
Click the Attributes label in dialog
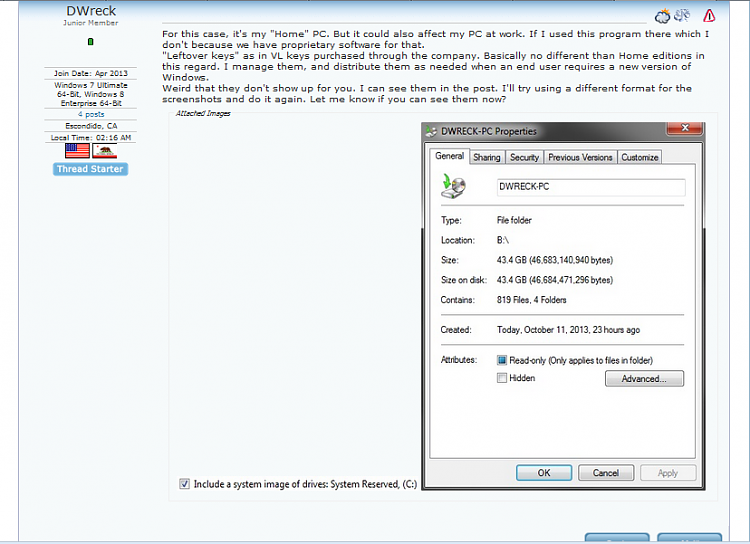[459, 360]
